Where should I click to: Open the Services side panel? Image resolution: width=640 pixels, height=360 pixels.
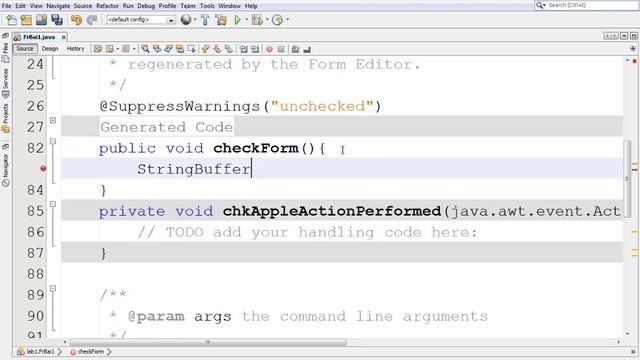(x=5, y=82)
